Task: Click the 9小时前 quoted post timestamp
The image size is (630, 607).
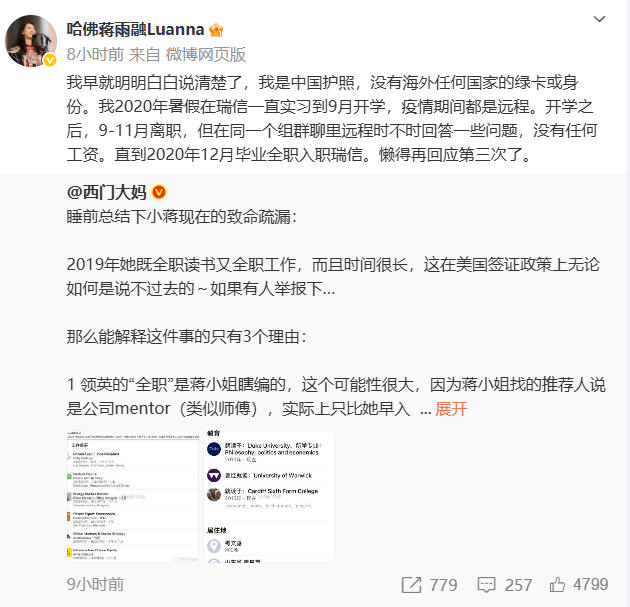Action: coord(95,585)
